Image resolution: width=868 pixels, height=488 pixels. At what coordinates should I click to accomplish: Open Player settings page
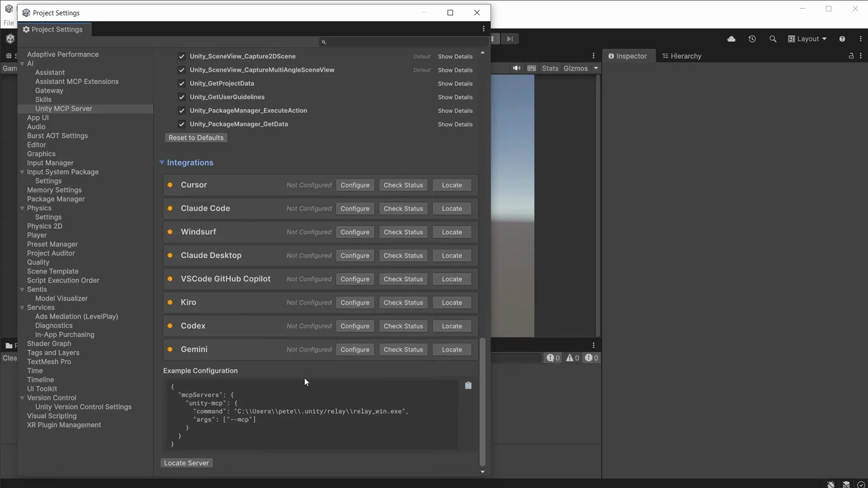[x=37, y=235]
